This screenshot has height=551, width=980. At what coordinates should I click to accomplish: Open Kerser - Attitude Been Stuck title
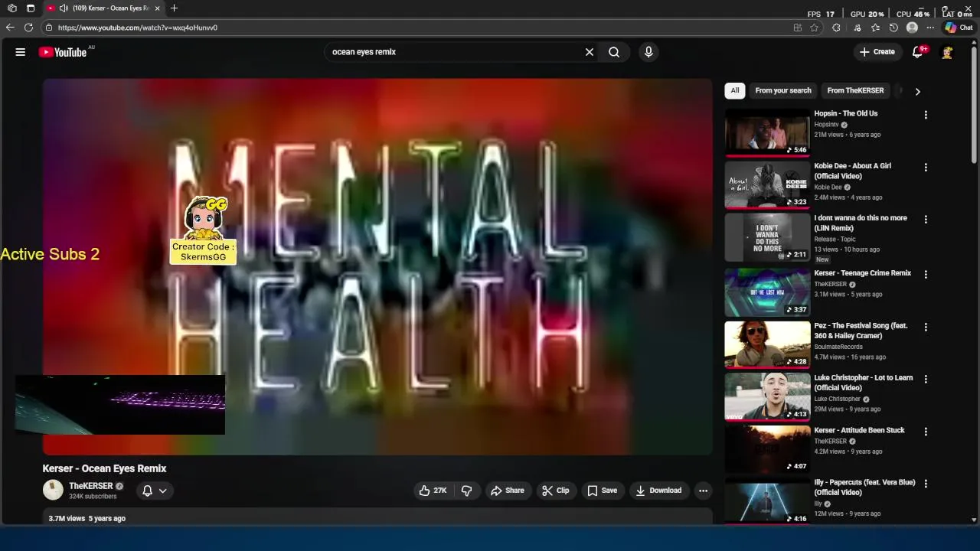click(x=859, y=431)
